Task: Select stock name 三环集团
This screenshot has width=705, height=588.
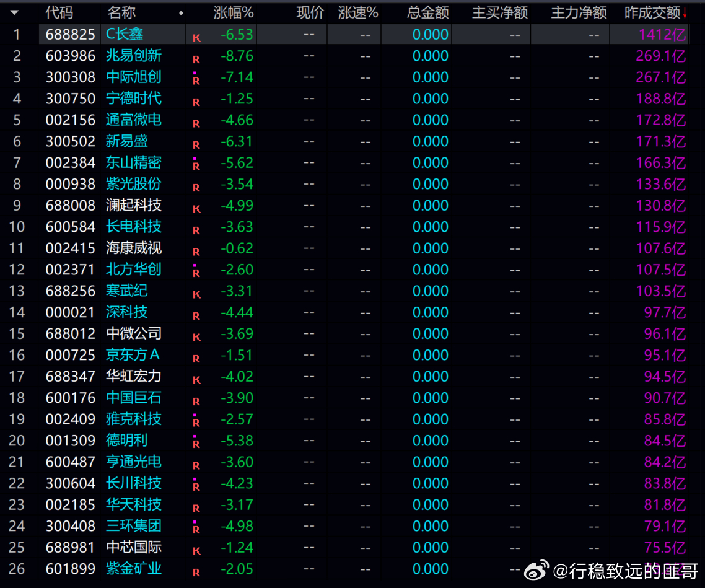Action: pyautogui.click(x=134, y=526)
